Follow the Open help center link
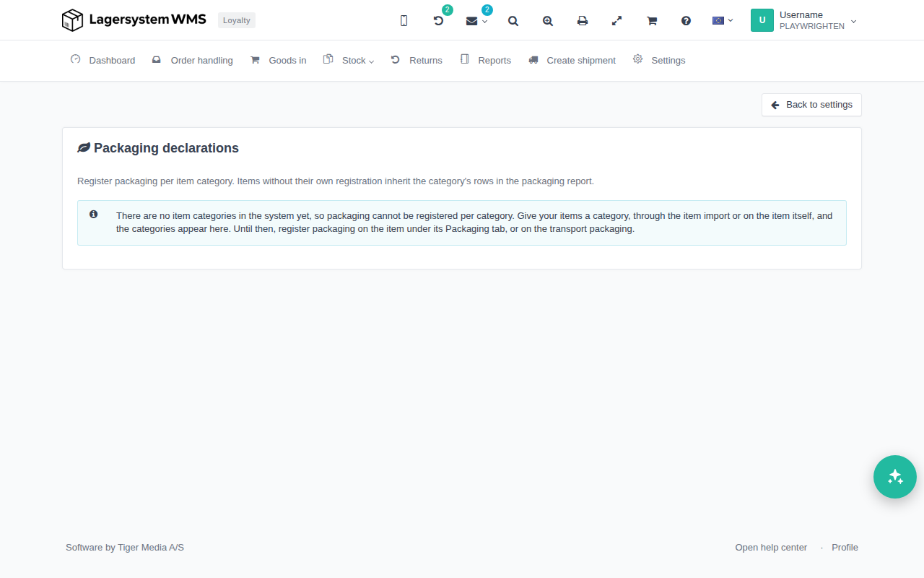 pos(771,548)
